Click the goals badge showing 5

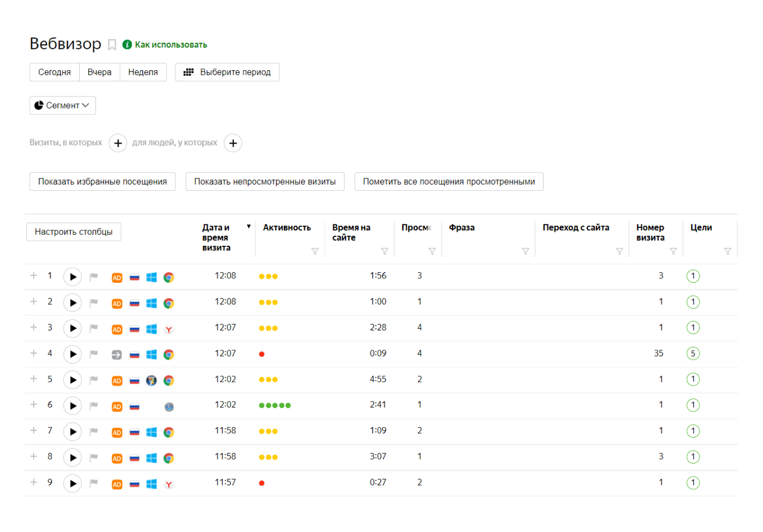pos(693,354)
